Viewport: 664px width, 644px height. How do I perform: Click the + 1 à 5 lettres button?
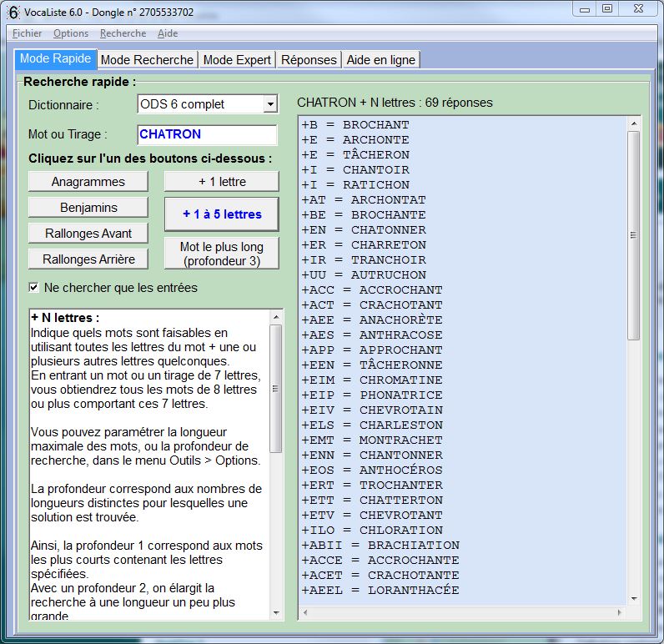222,214
